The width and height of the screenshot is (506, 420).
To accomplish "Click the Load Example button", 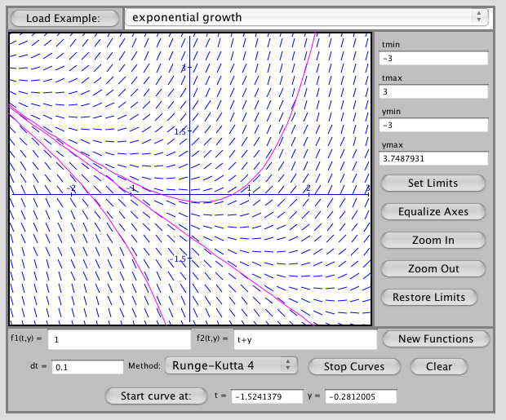I will click(63, 17).
